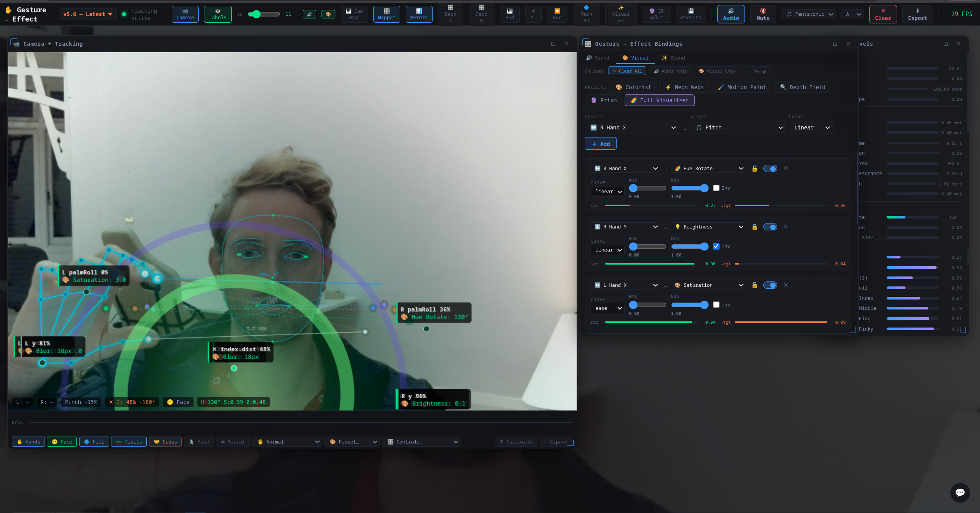Select the Neon Webs preset
Image resolution: width=980 pixels, height=513 pixels.
(x=684, y=87)
